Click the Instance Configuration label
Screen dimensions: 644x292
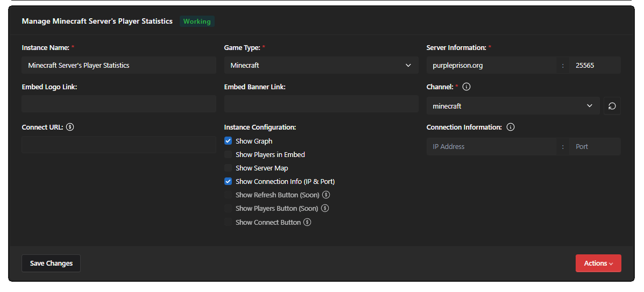(260, 127)
